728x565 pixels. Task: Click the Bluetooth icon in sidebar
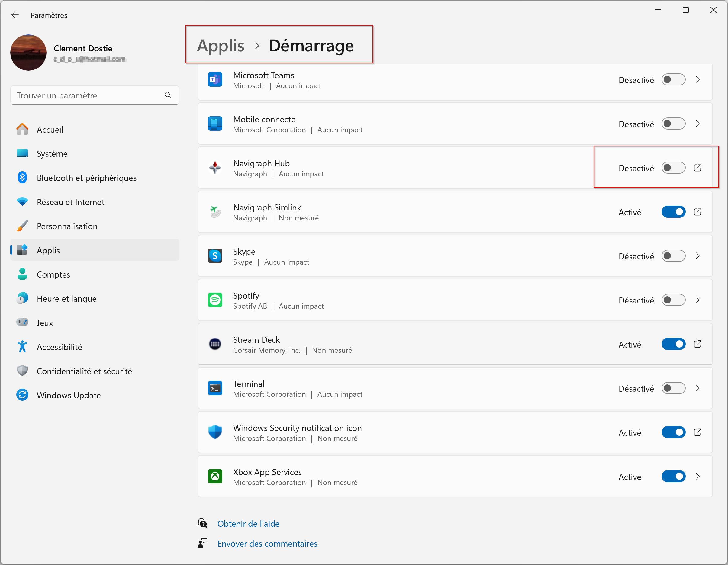coord(22,177)
